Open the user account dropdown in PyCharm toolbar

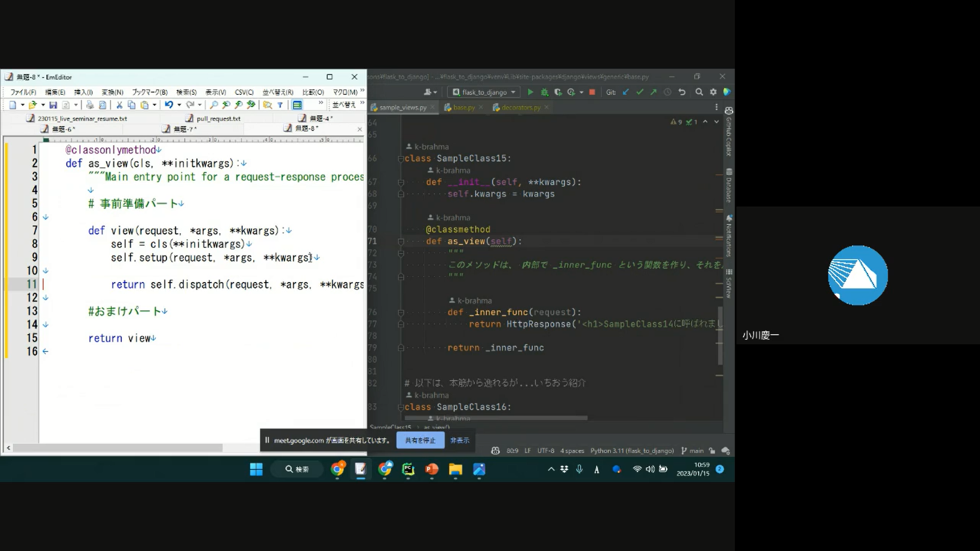coord(430,92)
